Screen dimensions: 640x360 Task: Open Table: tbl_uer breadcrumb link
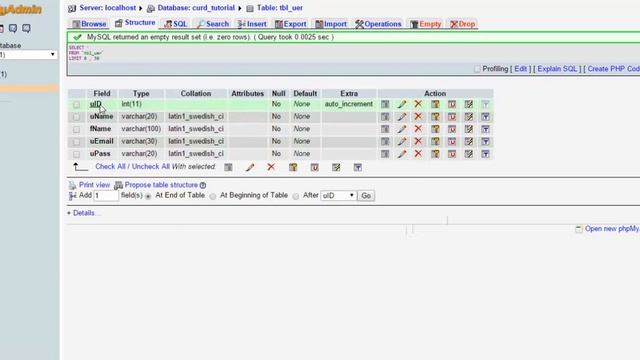(280, 8)
